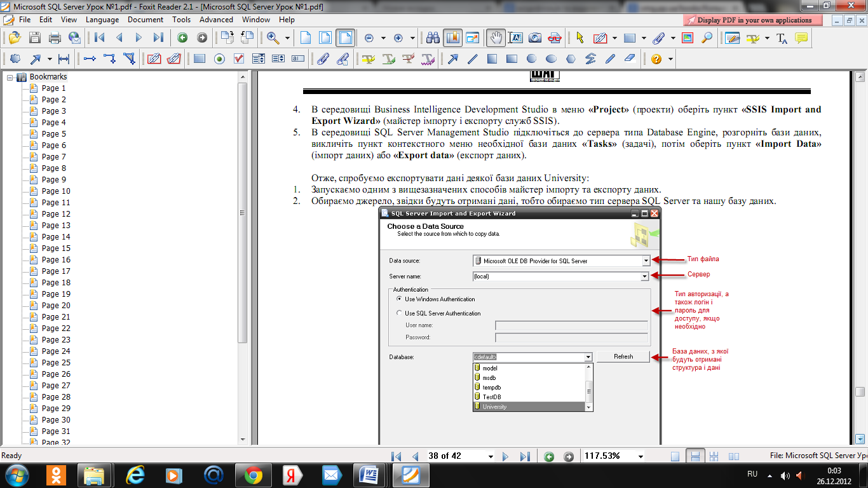Open the Tools menu

tap(182, 20)
